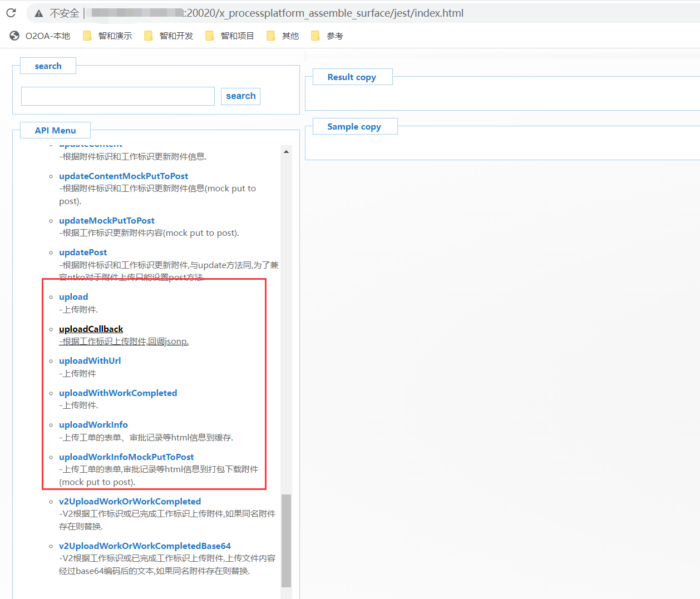Click the search button
700x599 pixels.
tap(240, 96)
